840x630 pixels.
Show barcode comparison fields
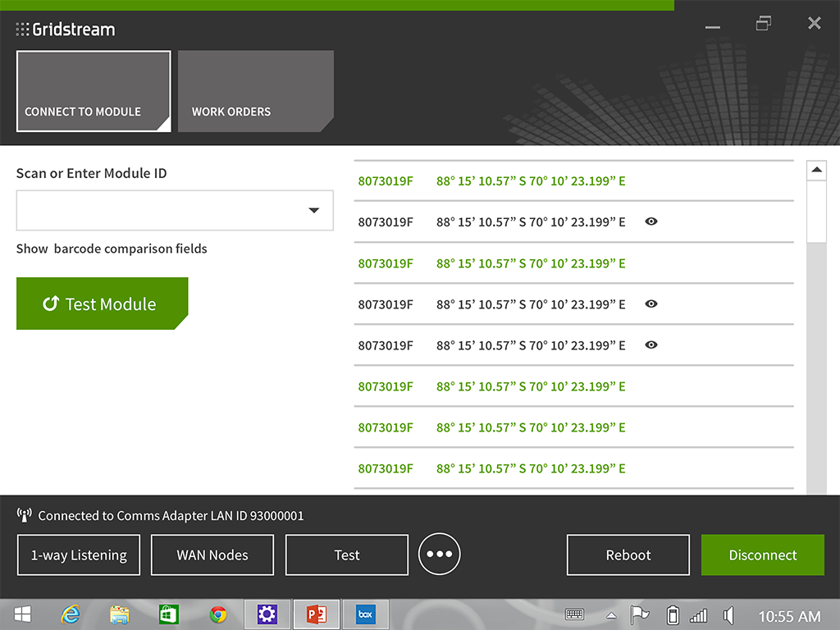point(112,249)
